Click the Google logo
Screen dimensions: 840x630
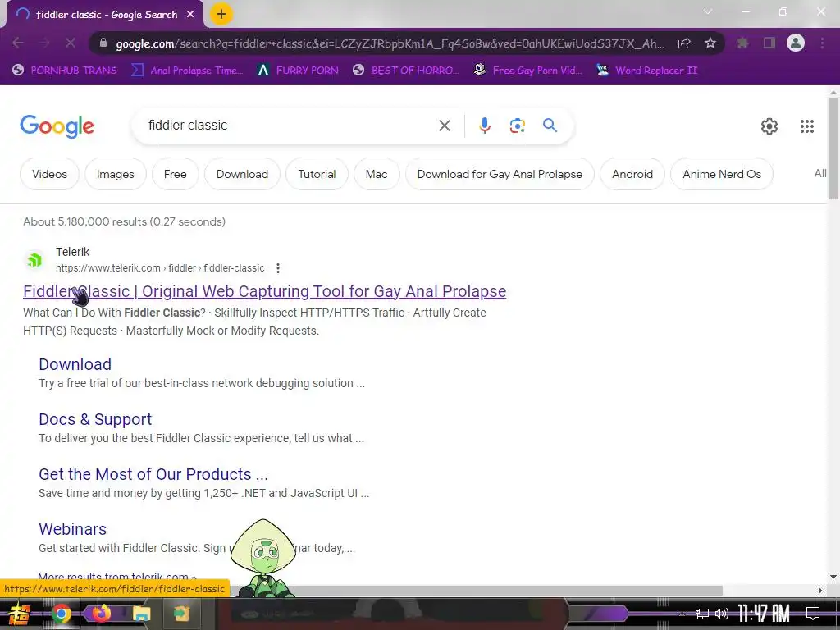[57, 126]
